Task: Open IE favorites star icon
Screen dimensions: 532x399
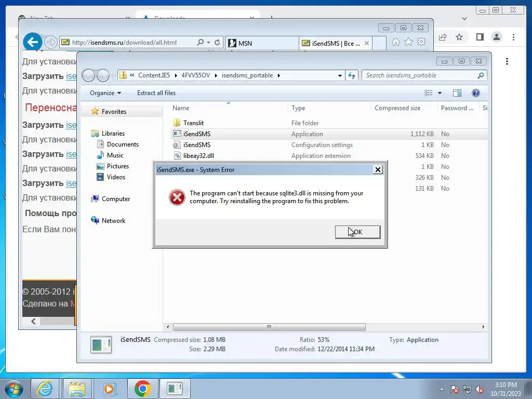Action: click(x=408, y=42)
